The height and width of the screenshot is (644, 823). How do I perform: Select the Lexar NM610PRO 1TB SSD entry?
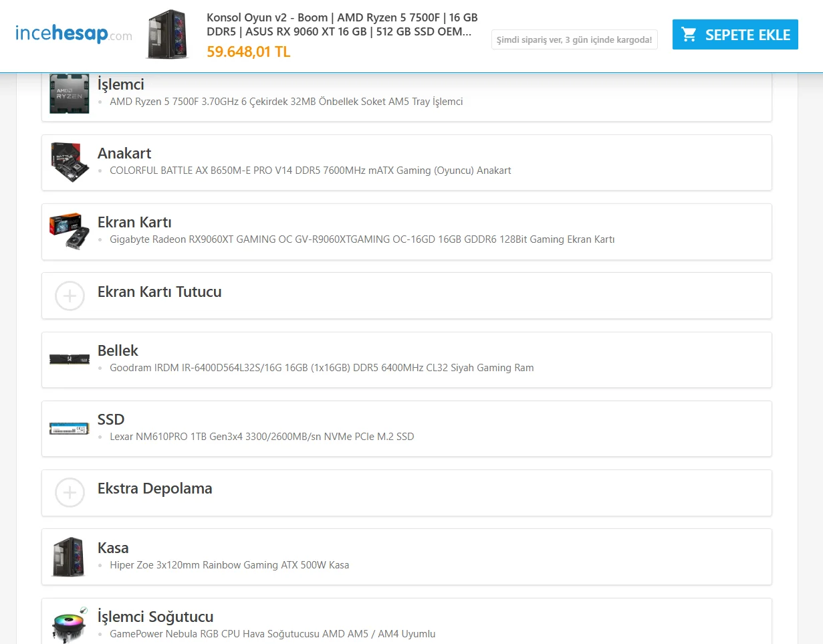(x=262, y=437)
